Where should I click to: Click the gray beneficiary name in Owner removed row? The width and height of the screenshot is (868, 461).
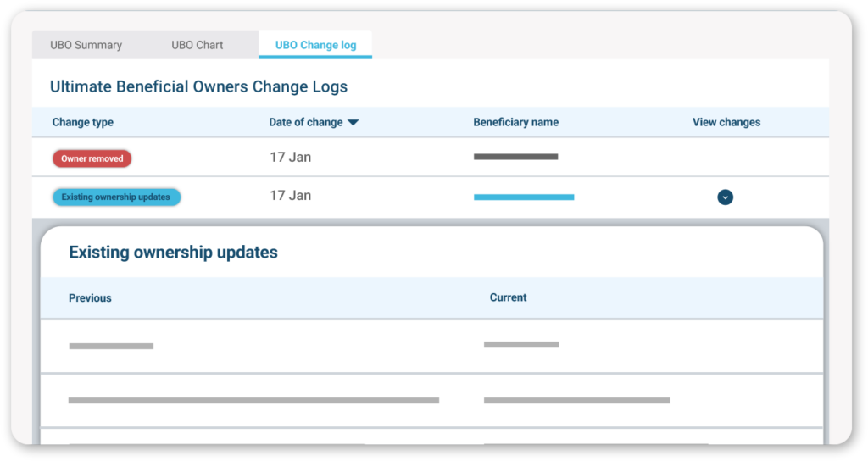[515, 157]
